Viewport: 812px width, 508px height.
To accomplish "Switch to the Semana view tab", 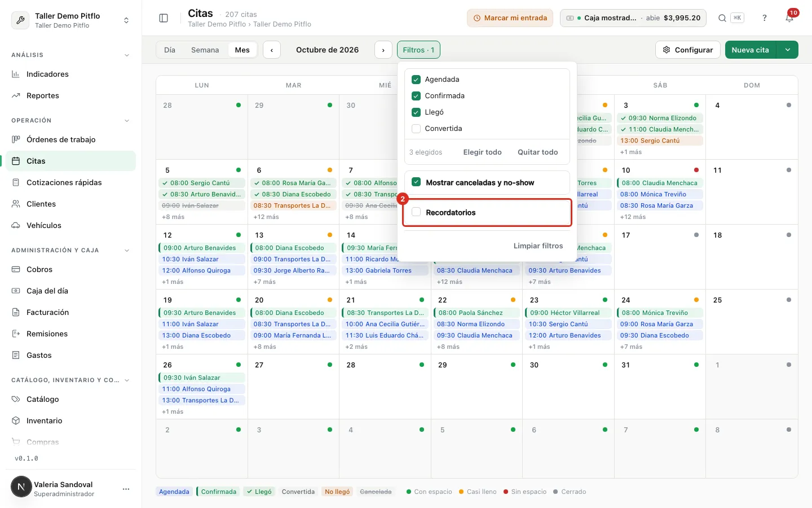I will (x=205, y=50).
